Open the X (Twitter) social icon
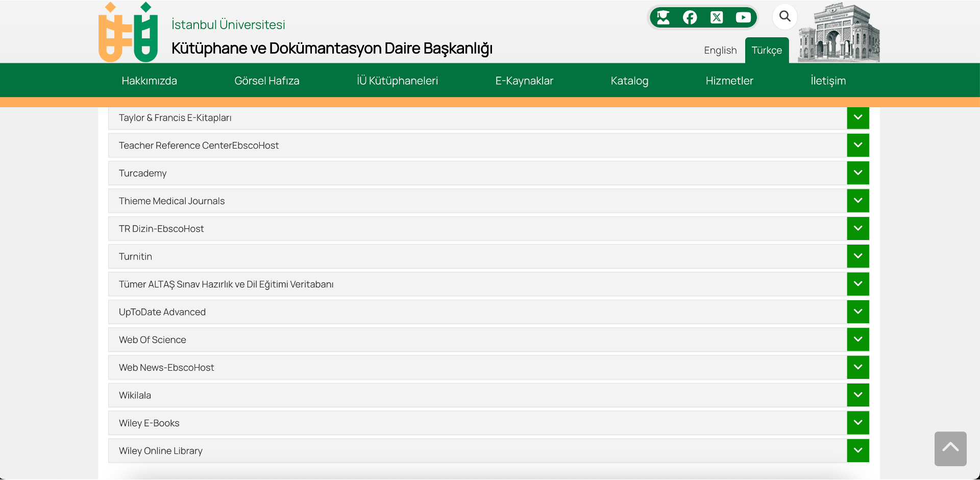The image size is (980, 480). [x=717, y=17]
